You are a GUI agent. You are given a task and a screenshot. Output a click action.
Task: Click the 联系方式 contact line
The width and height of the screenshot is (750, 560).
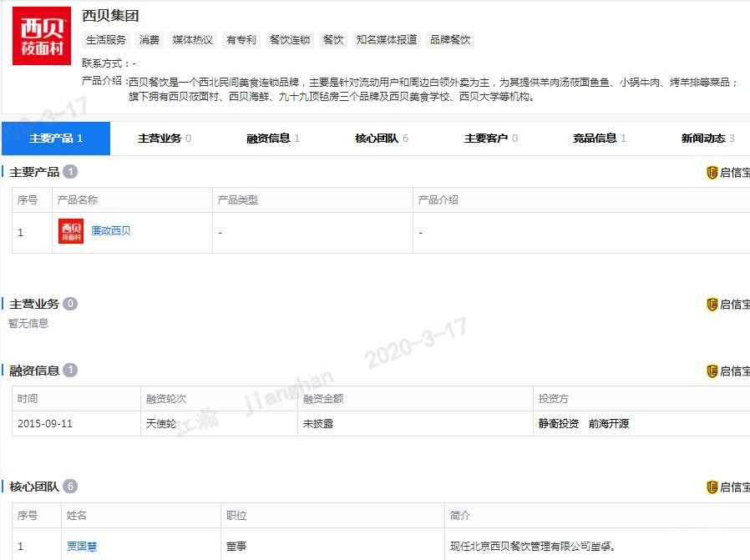[x=109, y=63]
